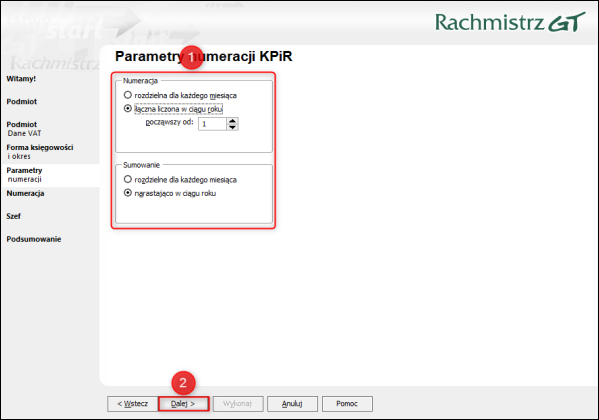
Task: Click the Rachmistrz GT logo
Action: pos(510,22)
